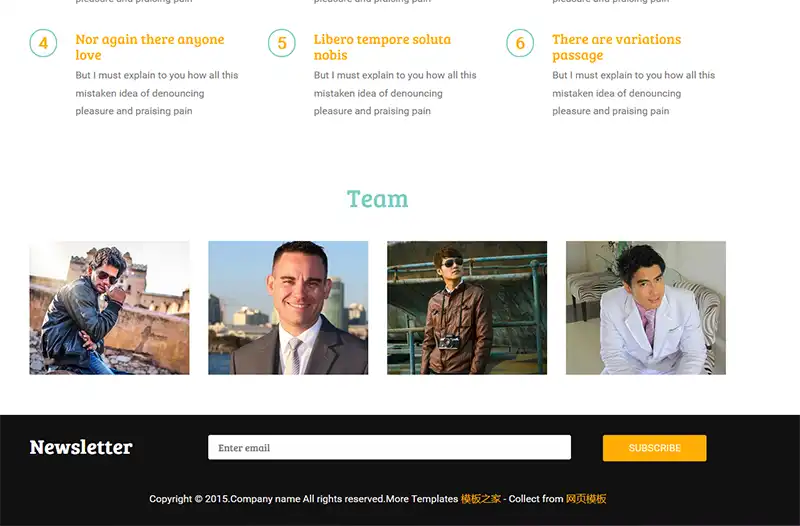Click the number 4 circle icon
Viewport: 800px width, 526px height.
[x=43, y=43]
